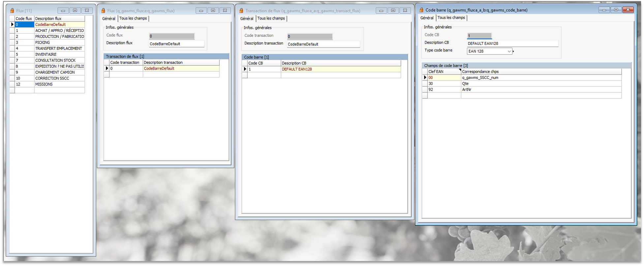The image size is (644, 266).
Task: Switch to Tous les champs in Transaction window
Action: pyautogui.click(x=271, y=18)
